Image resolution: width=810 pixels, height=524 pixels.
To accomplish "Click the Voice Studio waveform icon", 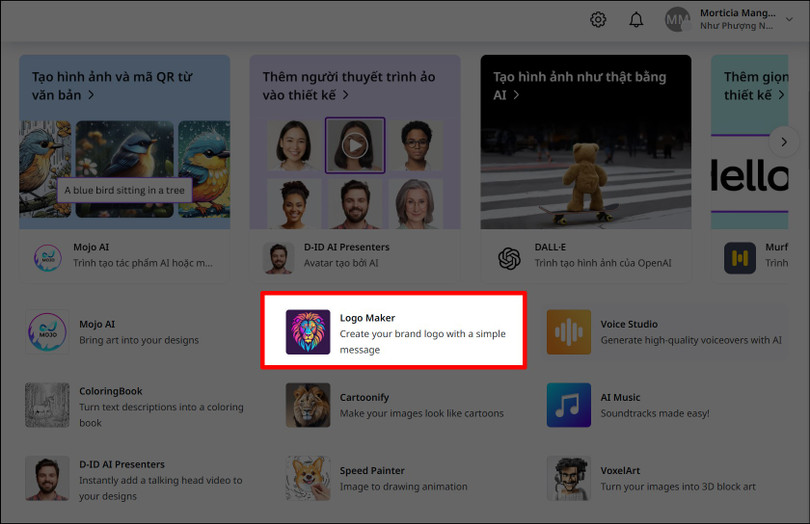I will (x=568, y=332).
